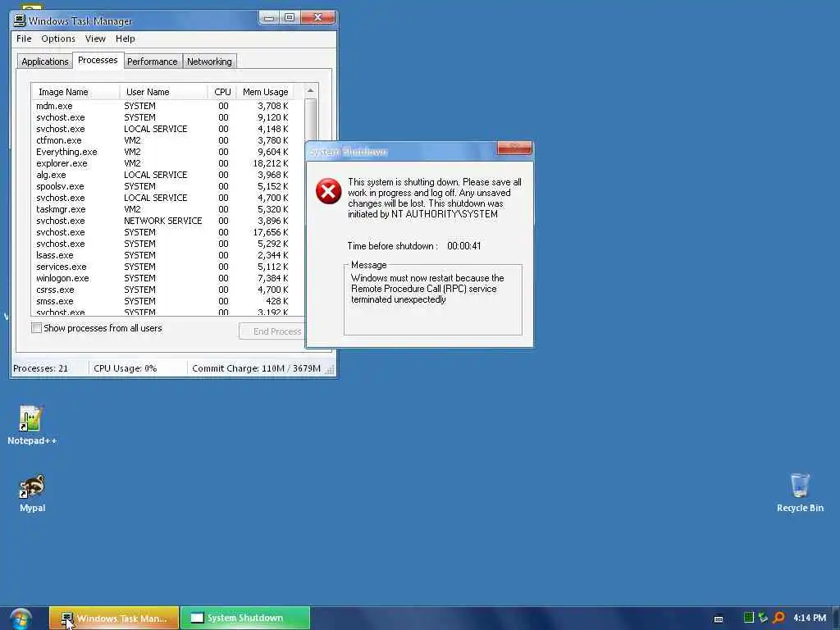Click the Task Manager resize grip corner
The image size is (840, 630).
pyautogui.click(x=330, y=370)
